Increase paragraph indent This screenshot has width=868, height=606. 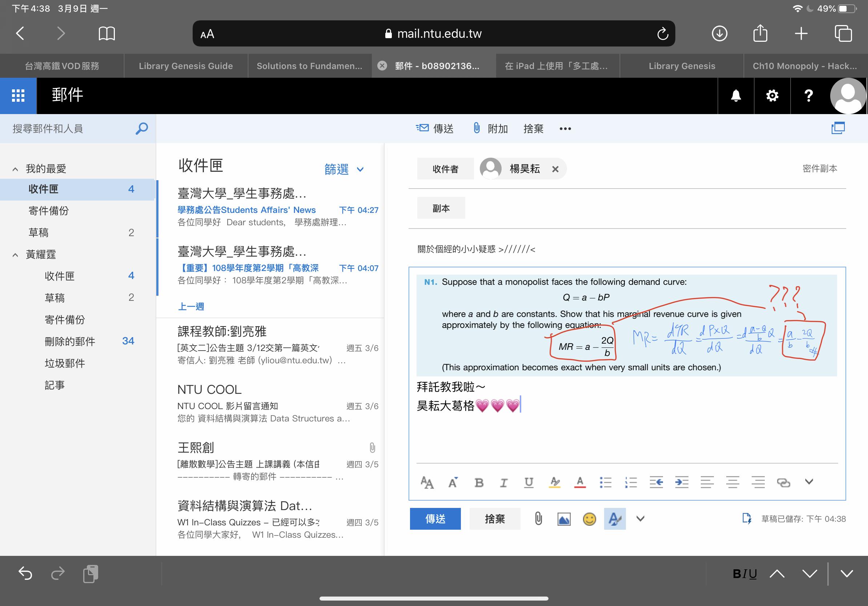(x=681, y=482)
